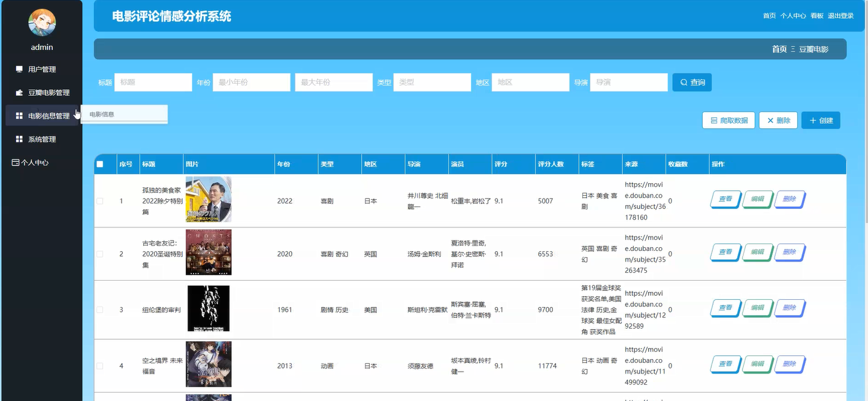Screen dimensions: 868x401
Task: Click the 豆瓣电影管理 sidebar icon
Action: point(19,93)
